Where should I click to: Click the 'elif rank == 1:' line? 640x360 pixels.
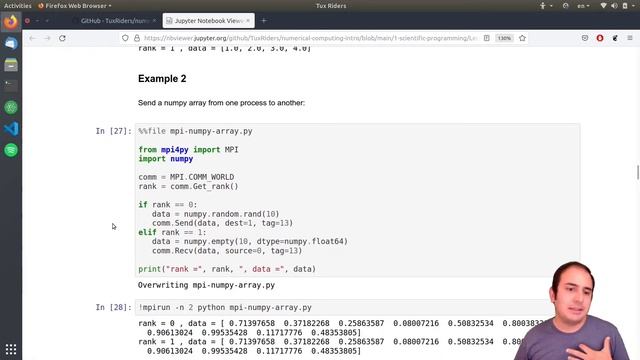pyautogui.click(x=172, y=232)
